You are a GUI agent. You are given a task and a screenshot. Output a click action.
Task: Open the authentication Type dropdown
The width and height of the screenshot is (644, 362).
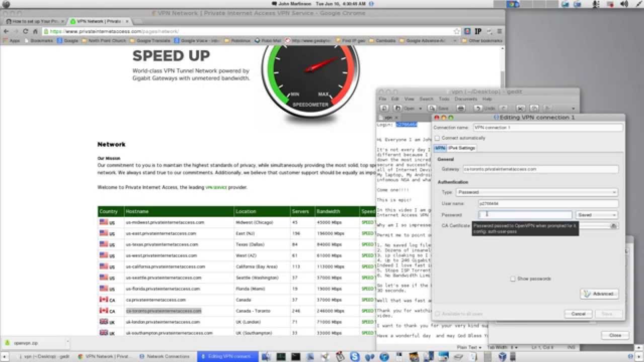coord(536,192)
